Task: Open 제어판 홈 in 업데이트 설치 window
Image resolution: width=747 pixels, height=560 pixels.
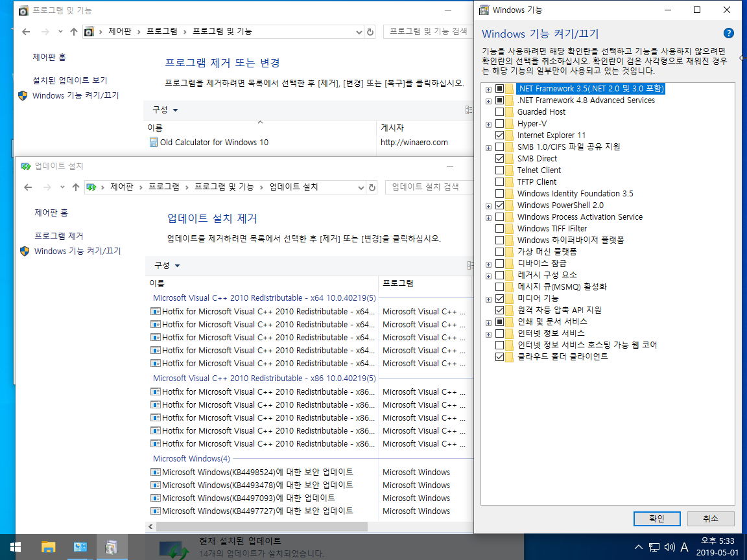Action: pyautogui.click(x=51, y=213)
